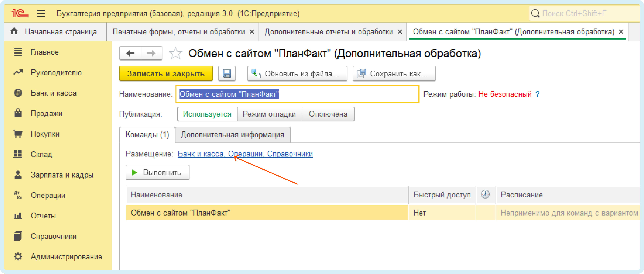Click the clock schedule column icon
This screenshot has width=644, height=274.
coord(485,194)
